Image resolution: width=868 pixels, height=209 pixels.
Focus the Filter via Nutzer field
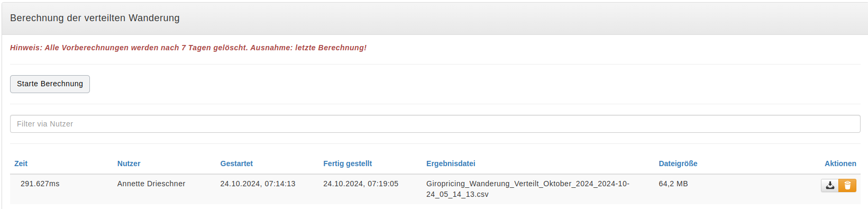pos(435,124)
